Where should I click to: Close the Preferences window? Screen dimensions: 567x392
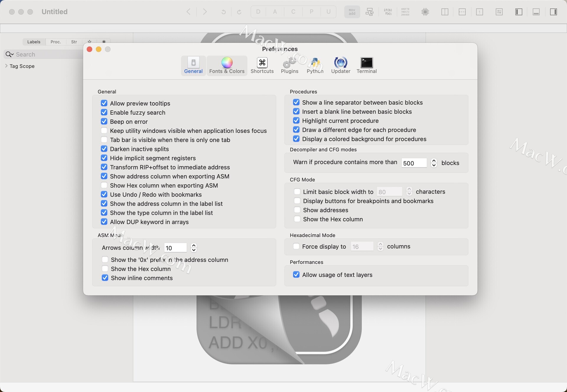tap(89, 49)
